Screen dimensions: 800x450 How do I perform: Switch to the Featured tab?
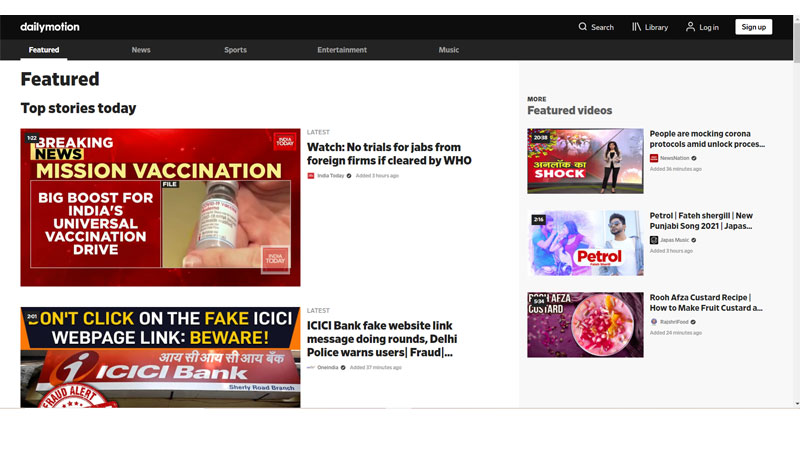[x=44, y=50]
